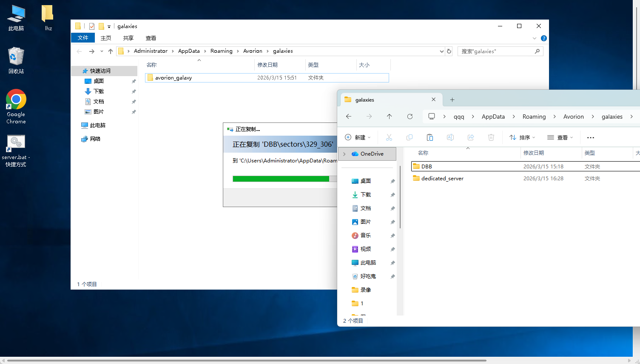
Task: Add a new tab in front explorer
Action: [x=452, y=100]
